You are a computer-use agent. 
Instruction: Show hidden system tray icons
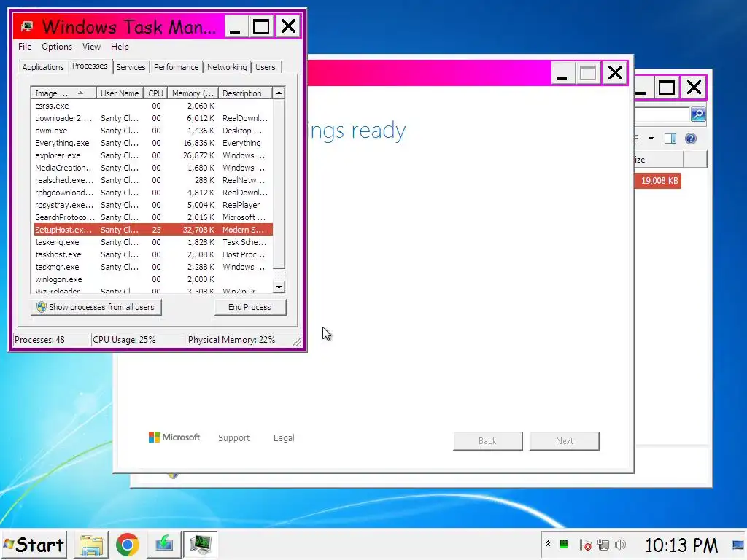pyautogui.click(x=548, y=544)
